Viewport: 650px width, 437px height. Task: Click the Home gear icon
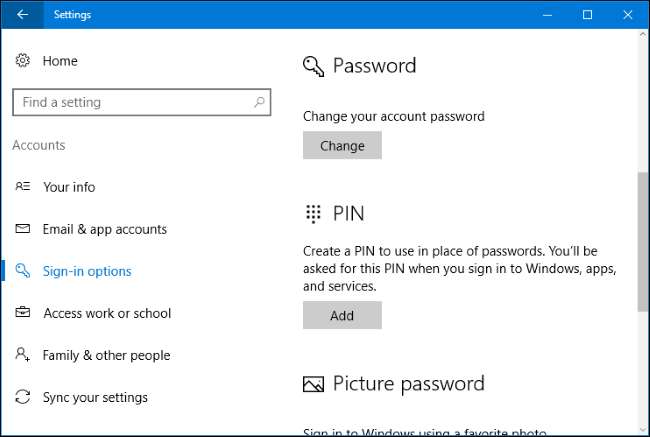click(x=23, y=61)
